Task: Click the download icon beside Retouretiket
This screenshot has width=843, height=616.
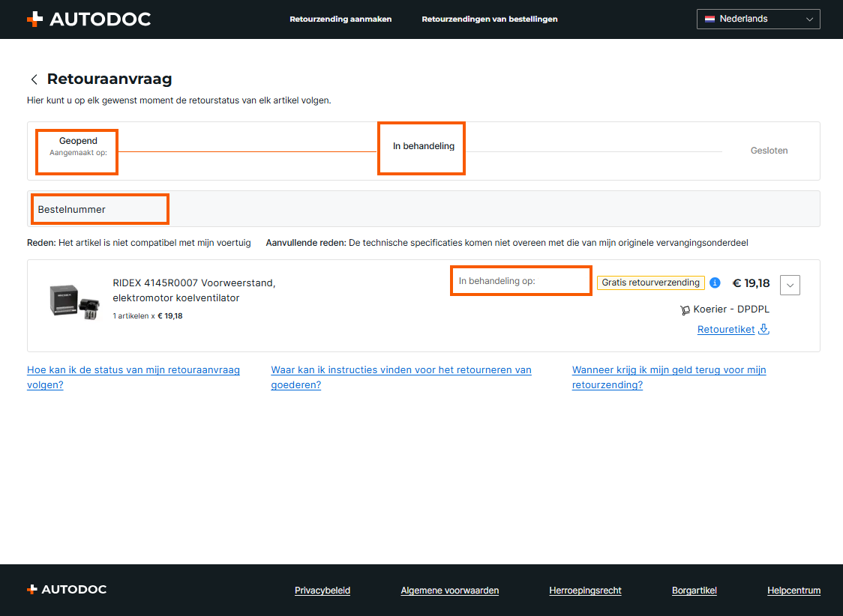Action: pyautogui.click(x=764, y=329)
